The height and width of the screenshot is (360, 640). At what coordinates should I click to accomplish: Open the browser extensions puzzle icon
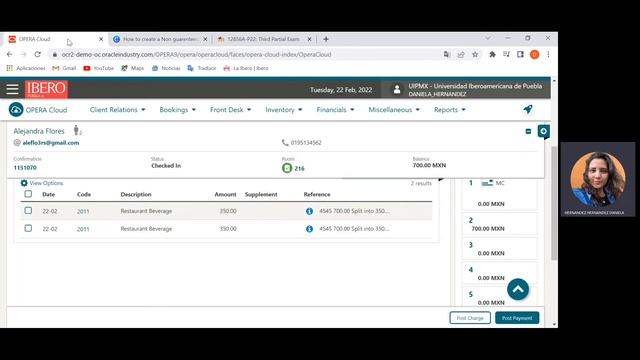492,54
